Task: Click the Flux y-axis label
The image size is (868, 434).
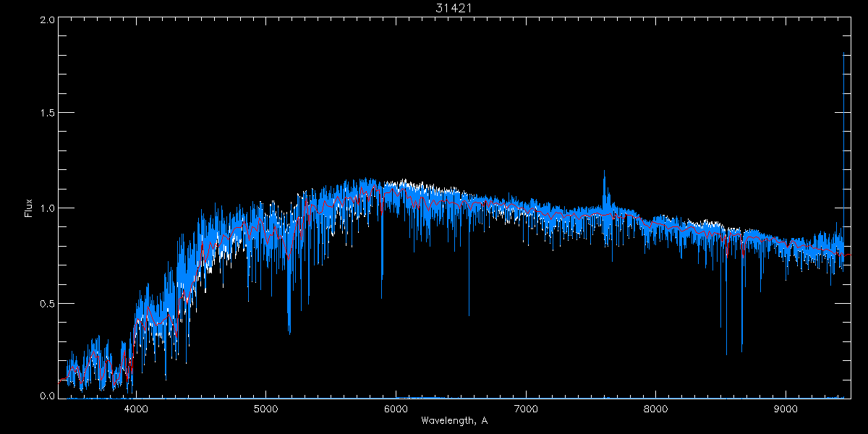Action: (x=29, y=208)
